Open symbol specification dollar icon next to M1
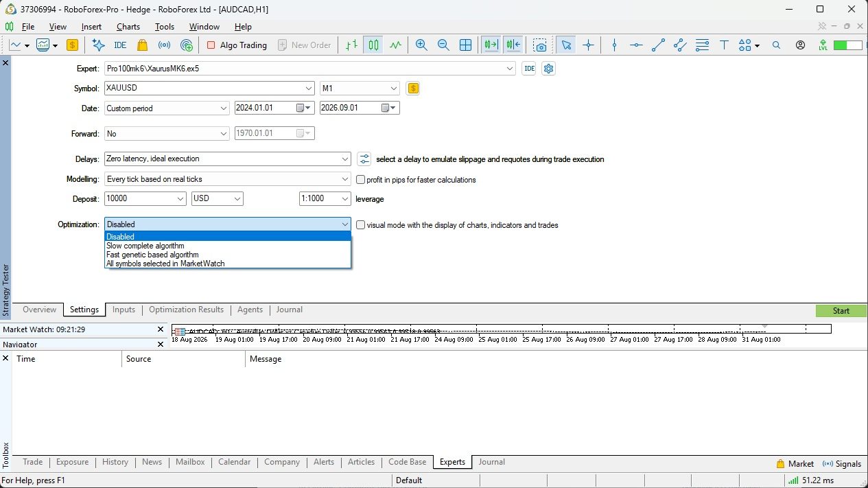868x488 pixels. click(x=412, y=89)
